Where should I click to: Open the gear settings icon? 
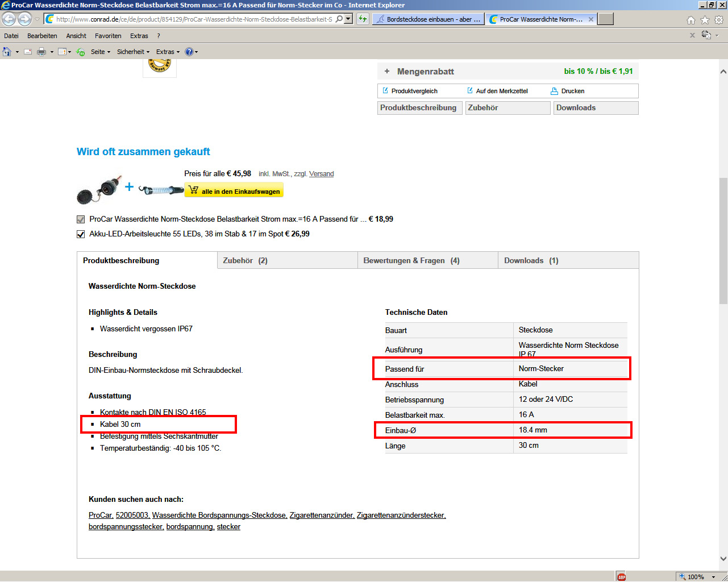click(x=719, y=20)
